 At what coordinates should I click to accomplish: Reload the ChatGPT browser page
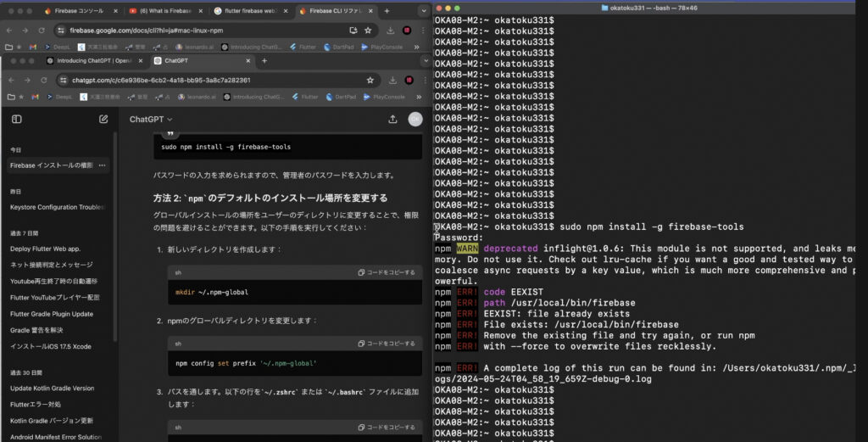43,80
